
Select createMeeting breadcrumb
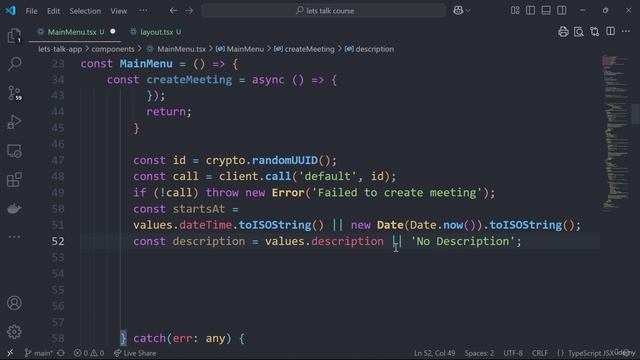[x=309, y=49]
